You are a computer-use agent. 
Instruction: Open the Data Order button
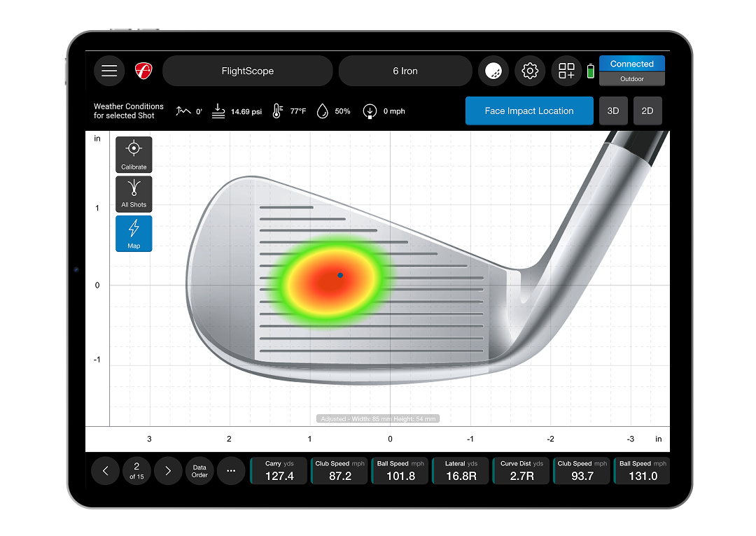point(199,471)
